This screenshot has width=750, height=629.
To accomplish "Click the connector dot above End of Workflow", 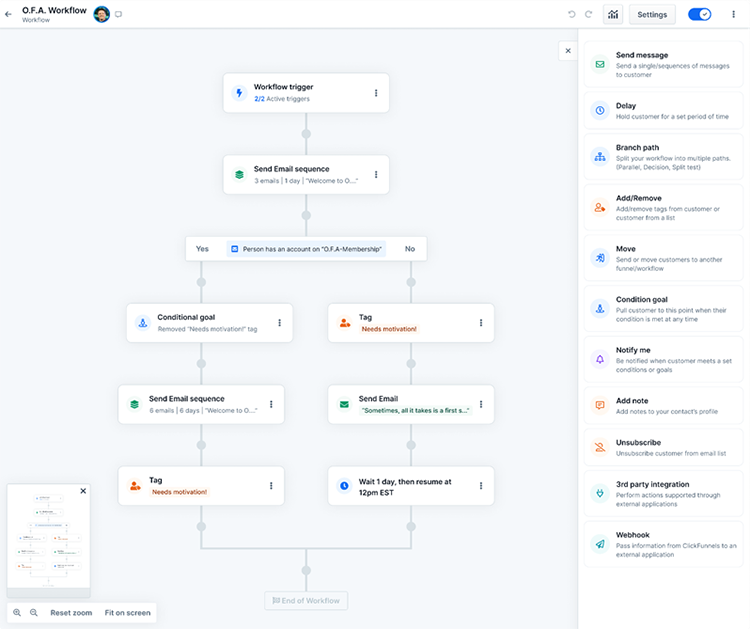I will coord(306,571).
